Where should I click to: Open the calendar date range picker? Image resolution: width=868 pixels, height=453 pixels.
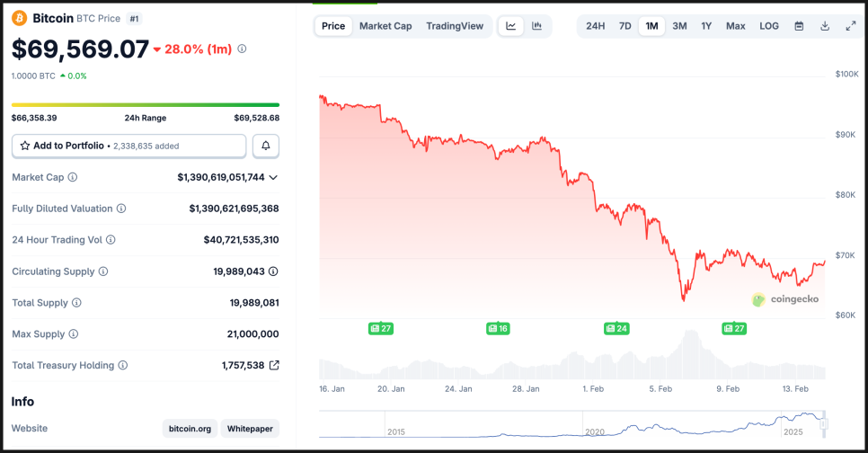point(799,26)
